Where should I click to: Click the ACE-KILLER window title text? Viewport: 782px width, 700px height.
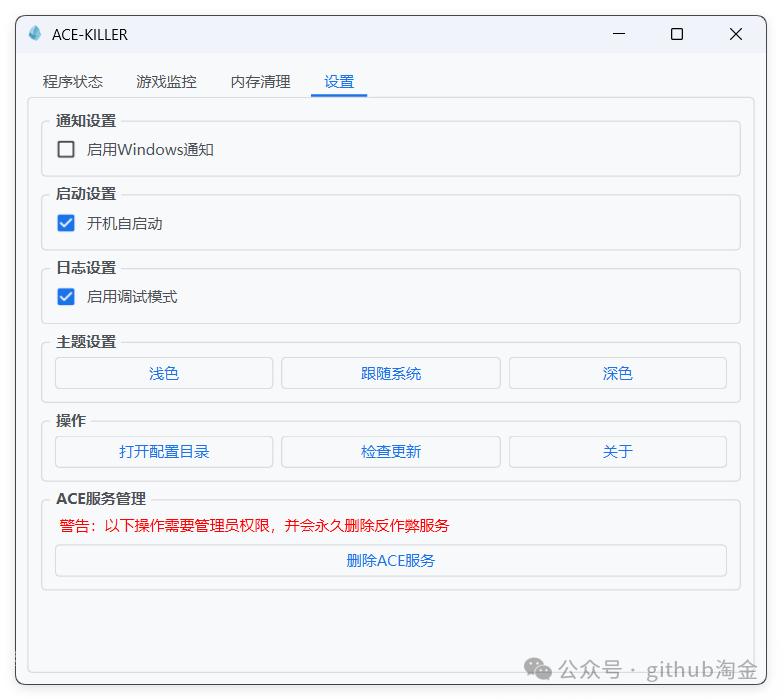click(x=90, y=34)
